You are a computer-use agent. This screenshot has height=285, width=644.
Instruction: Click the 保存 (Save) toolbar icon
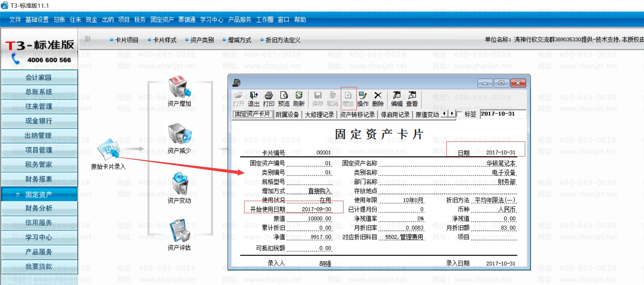tap(318, 99)
